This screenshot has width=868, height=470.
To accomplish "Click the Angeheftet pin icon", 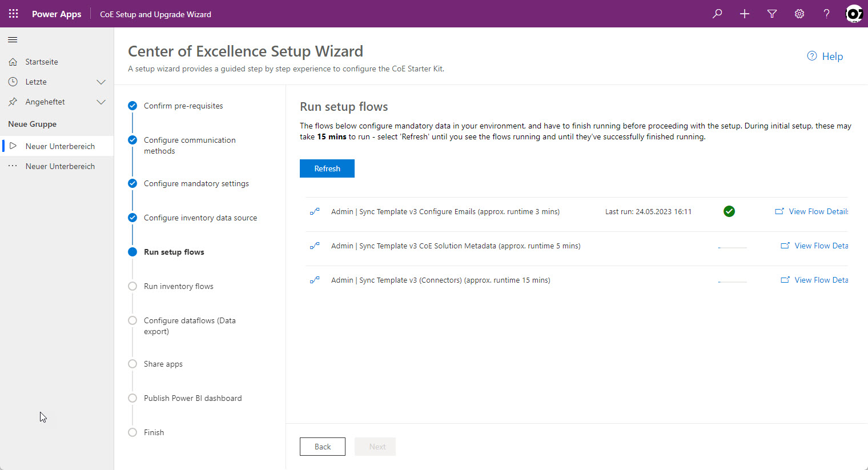I will coord(13,102).
